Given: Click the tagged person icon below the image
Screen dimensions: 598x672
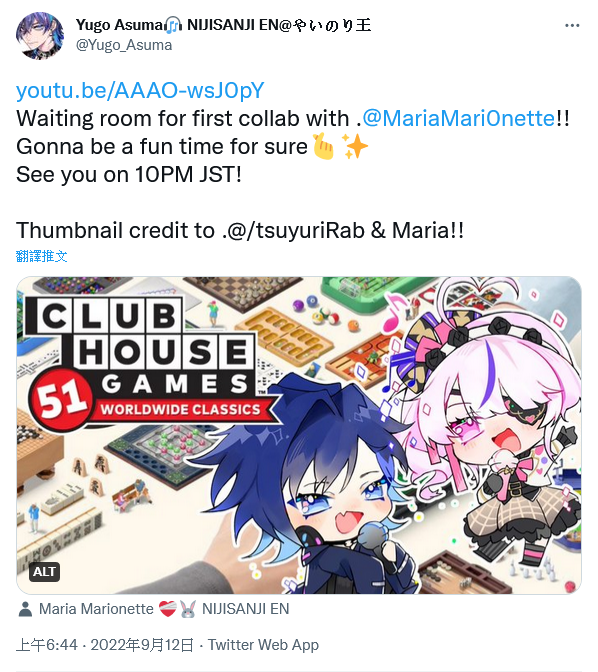Looking at the screenshot, I should click(25, 609).
